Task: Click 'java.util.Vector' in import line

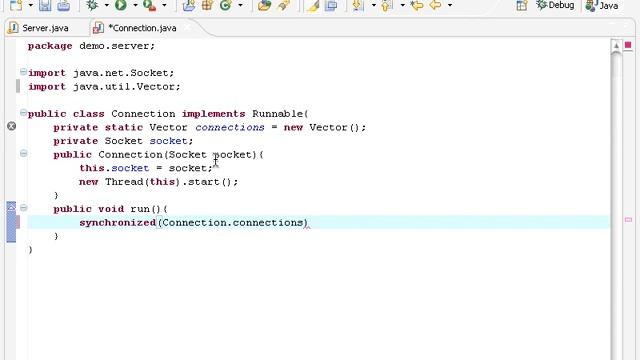Action: coord(124,87)
